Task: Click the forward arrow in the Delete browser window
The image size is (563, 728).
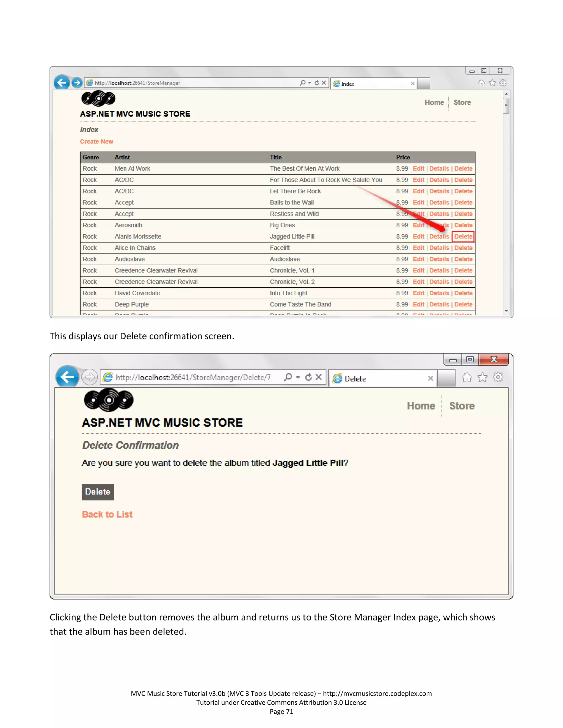Action: tap(89, 377)
